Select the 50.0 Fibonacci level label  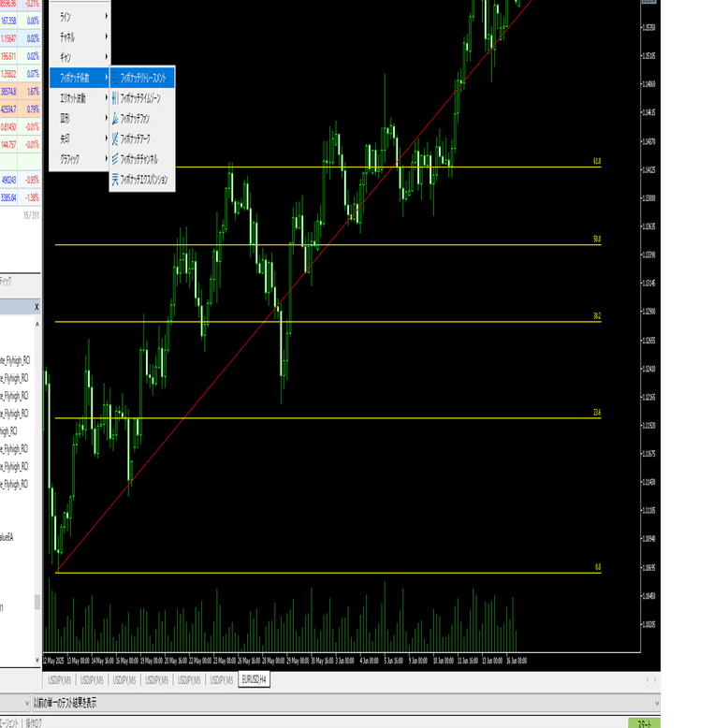coord(597,239)
